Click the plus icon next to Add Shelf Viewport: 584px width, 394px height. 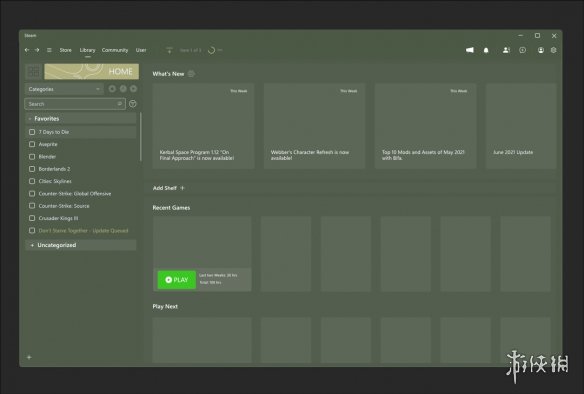(x=182, y=188)
